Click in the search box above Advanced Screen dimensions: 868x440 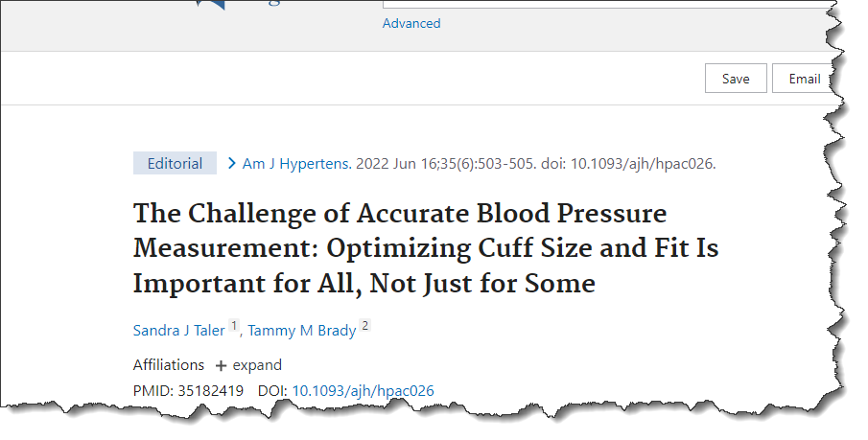point(604,4)
